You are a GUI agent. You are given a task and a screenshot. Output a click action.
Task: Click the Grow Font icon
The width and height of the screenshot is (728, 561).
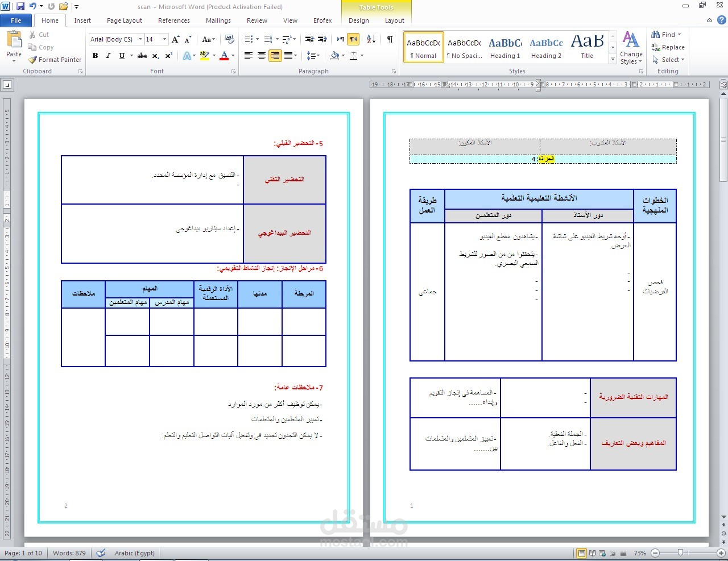tap(175, 39)
